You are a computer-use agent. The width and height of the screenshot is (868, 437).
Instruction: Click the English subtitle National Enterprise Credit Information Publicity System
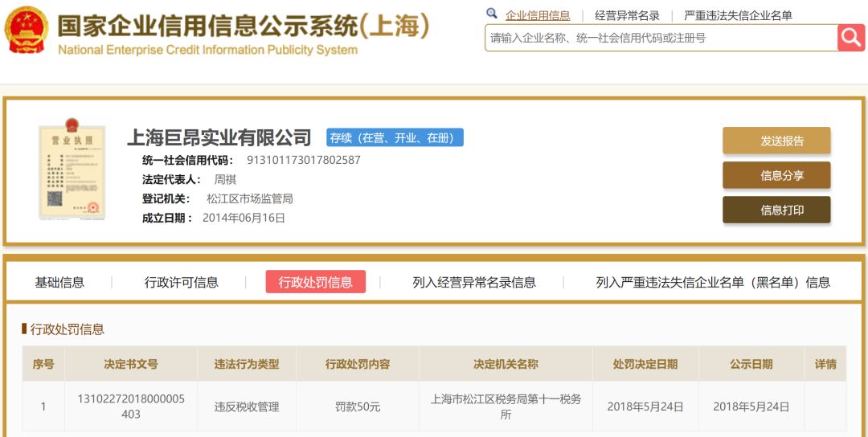(207, 50)
